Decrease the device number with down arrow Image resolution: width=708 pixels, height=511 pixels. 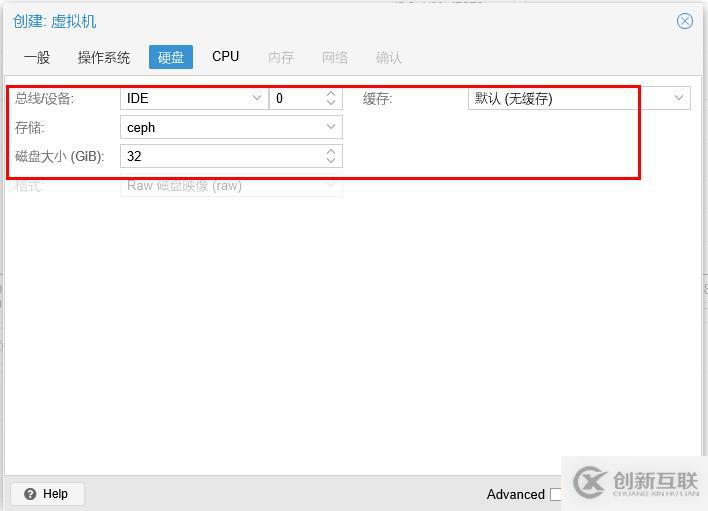coord(331,103)
